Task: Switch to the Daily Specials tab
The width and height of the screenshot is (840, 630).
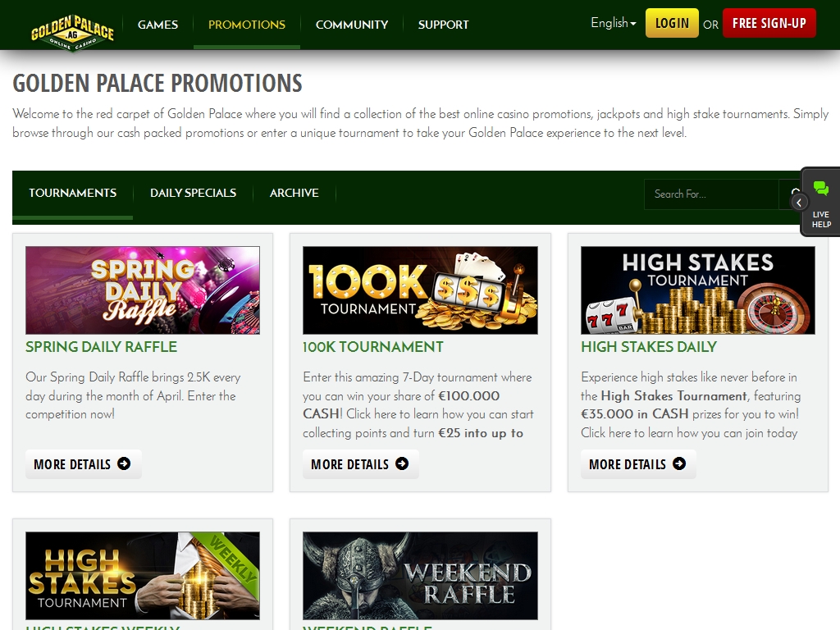Action: point(193,194)
